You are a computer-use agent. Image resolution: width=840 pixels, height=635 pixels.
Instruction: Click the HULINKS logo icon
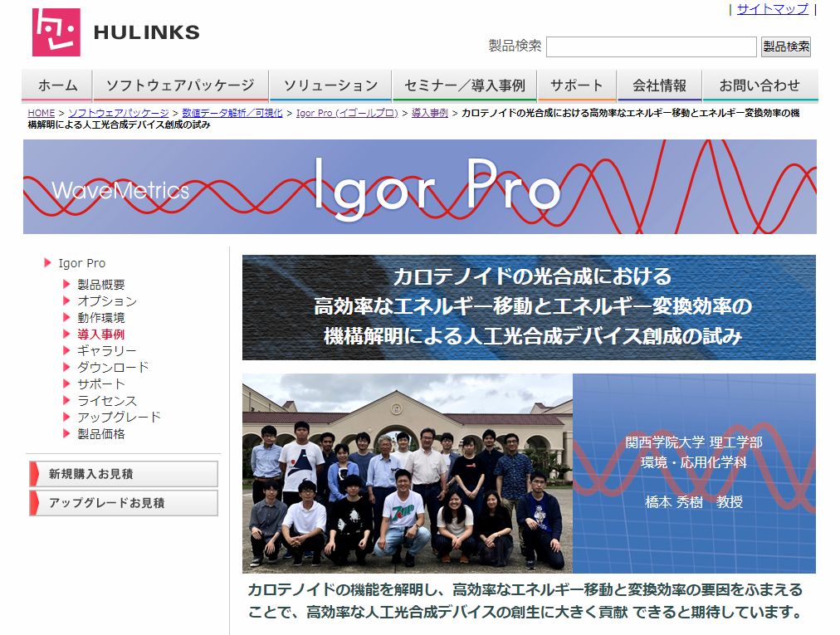tap(56, 32)
